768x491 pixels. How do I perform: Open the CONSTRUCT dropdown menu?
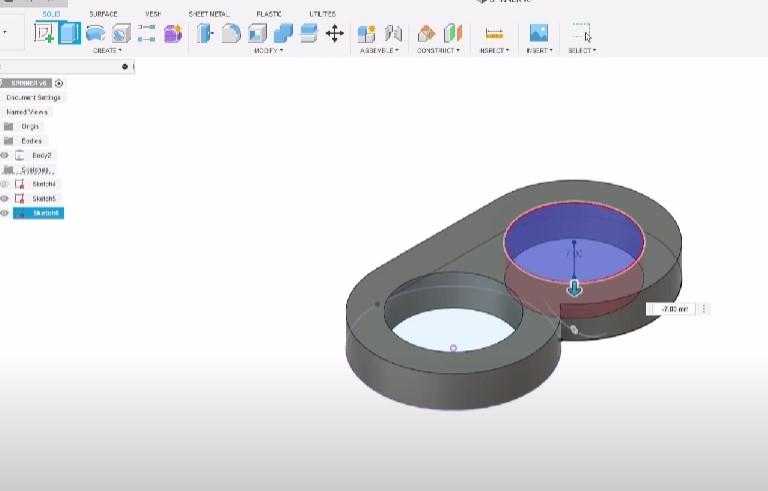pyautogui.click(x=438, y=50)
